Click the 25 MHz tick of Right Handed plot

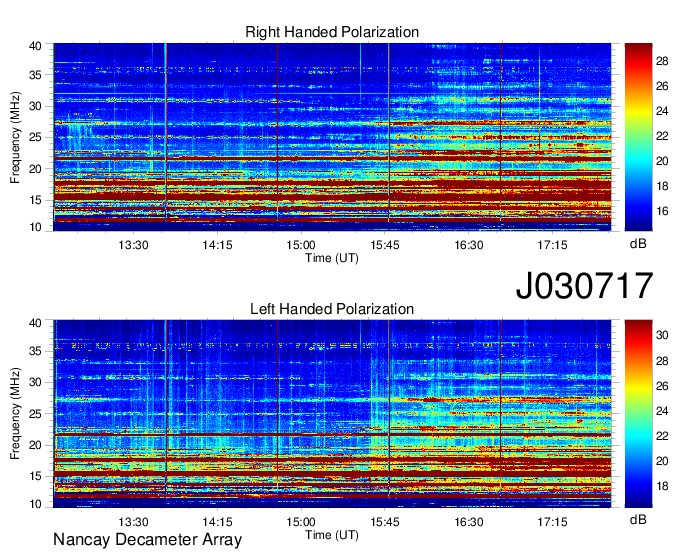(35, 137)
